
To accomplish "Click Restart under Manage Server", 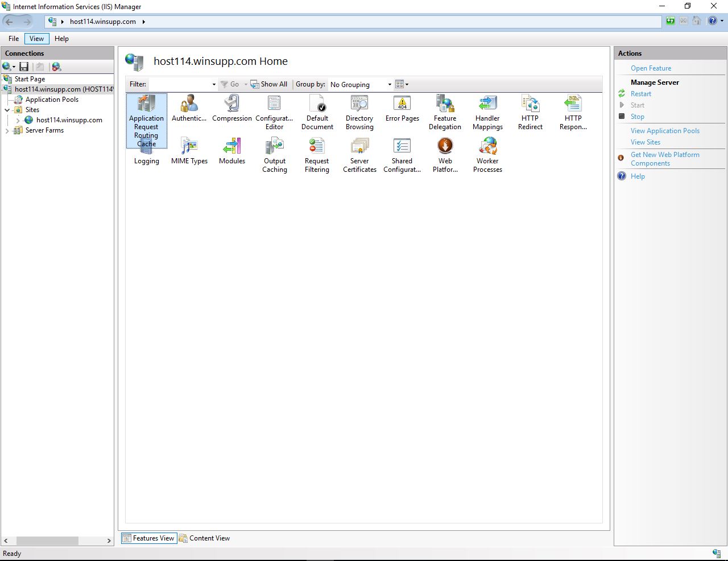I will (641, 94).
